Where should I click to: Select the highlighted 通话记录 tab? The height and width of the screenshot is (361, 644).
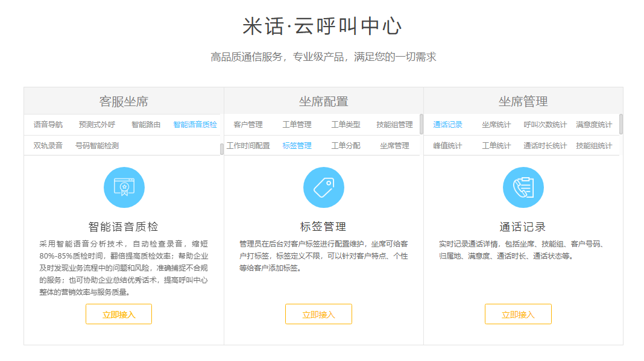[447, 124]
